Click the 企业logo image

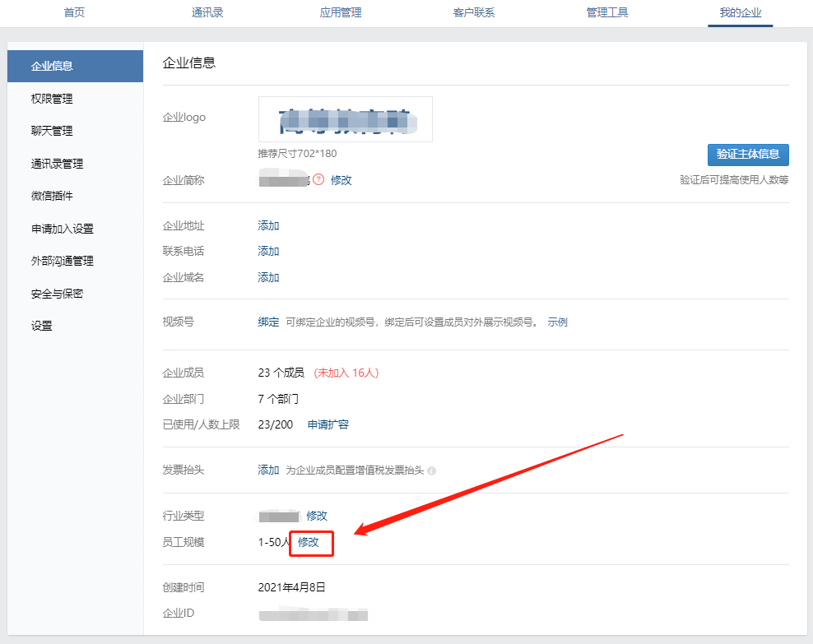point(345,119)
